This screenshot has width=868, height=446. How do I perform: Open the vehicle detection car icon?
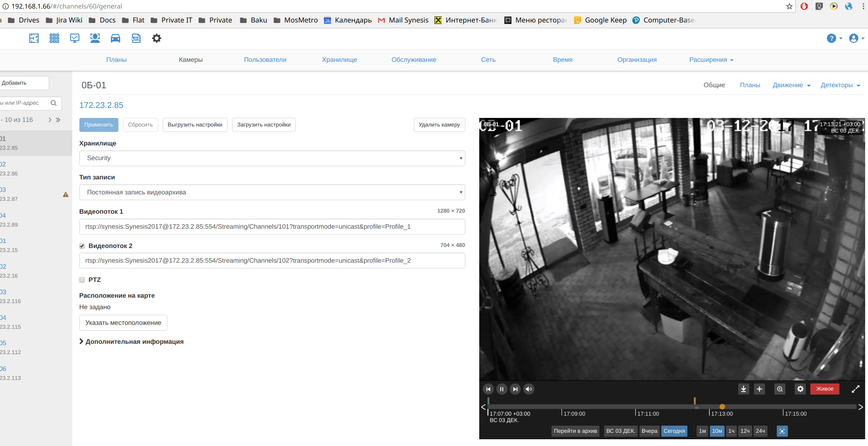(x=116, y=38)
